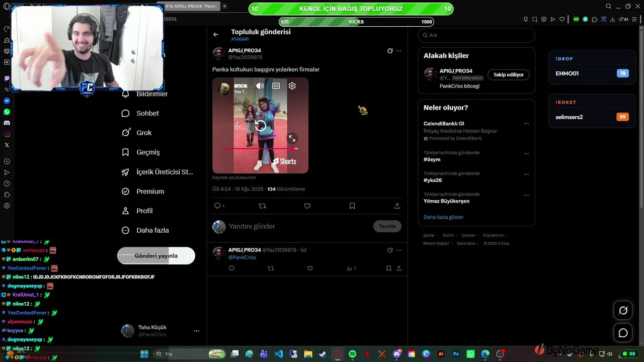Open Instagram in the browser sidebar
644x362 pixels.
(7, 134)
